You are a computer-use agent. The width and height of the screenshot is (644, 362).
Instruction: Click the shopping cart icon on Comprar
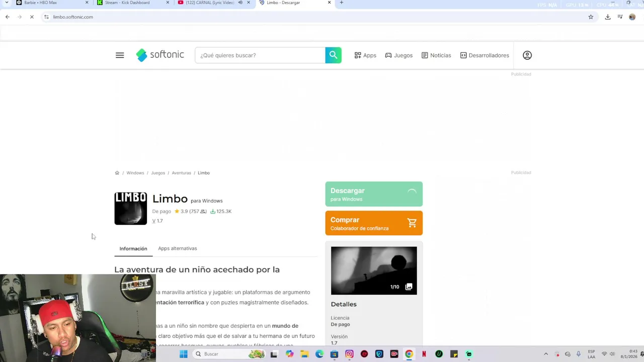click(x=412, y=223)
